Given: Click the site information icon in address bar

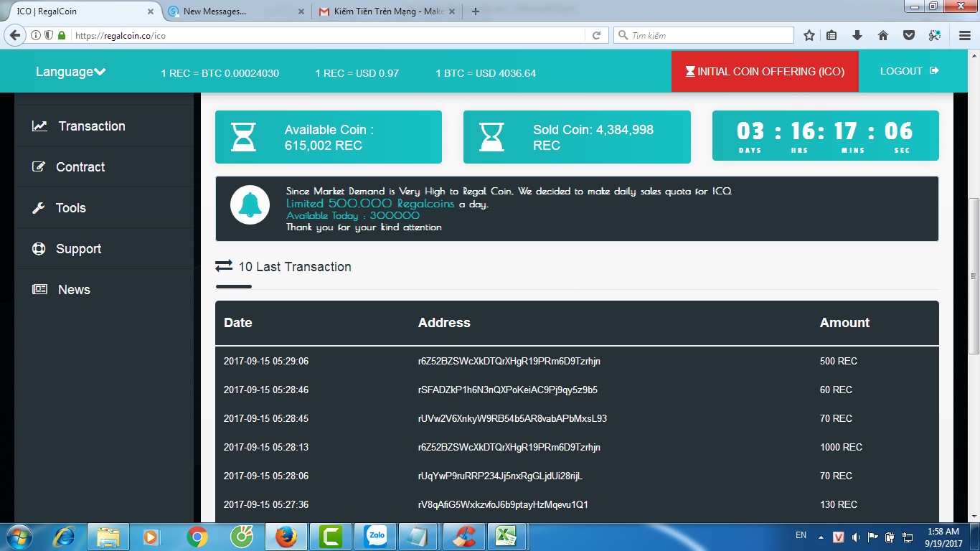Looking at the screenshot, I should [36, 35].
